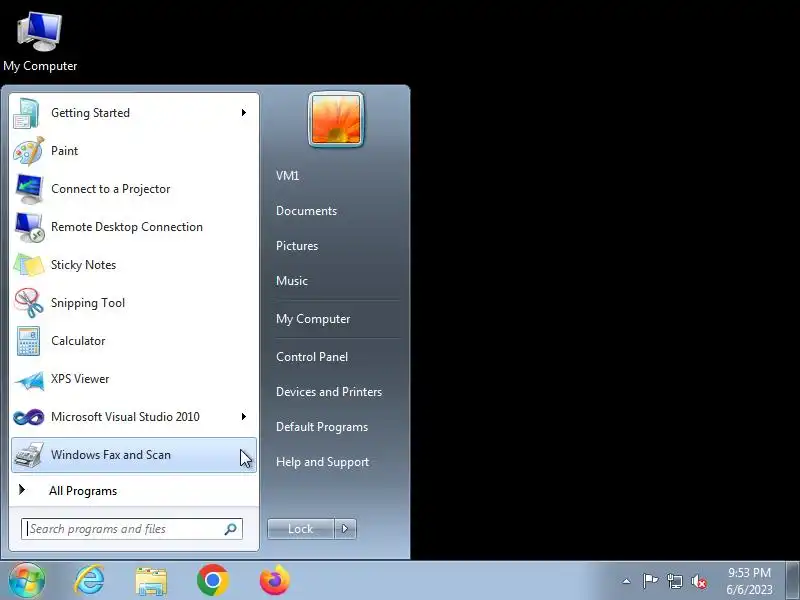The height and width of the screenshot is (600, 800).
Task: Click the user account flower picture
Action: tap(336, 119)
